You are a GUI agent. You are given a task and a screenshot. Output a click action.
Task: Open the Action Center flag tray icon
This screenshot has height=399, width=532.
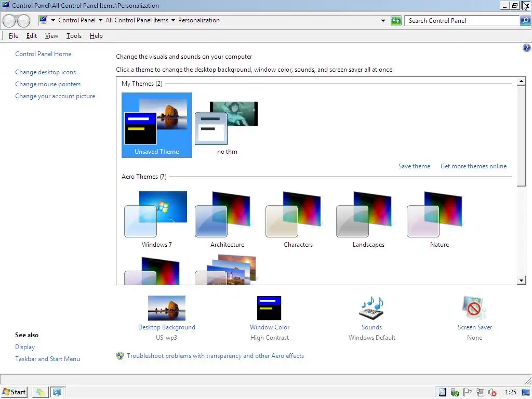tap(467, 393)
